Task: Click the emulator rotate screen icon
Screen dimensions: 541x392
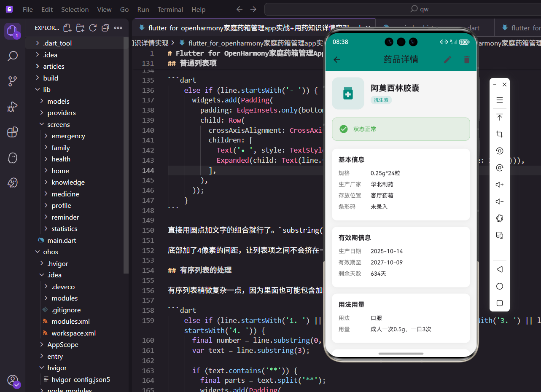Action: 500,218
